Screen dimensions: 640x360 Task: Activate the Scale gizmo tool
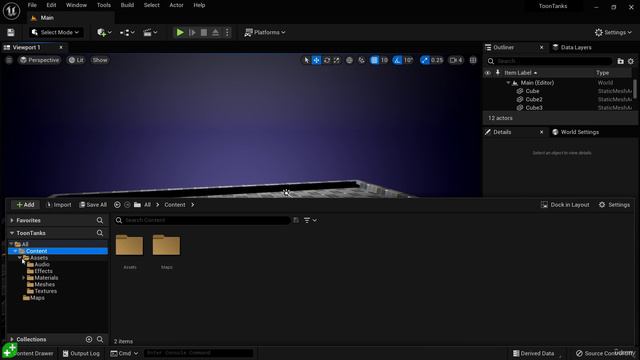pos(336,60)
